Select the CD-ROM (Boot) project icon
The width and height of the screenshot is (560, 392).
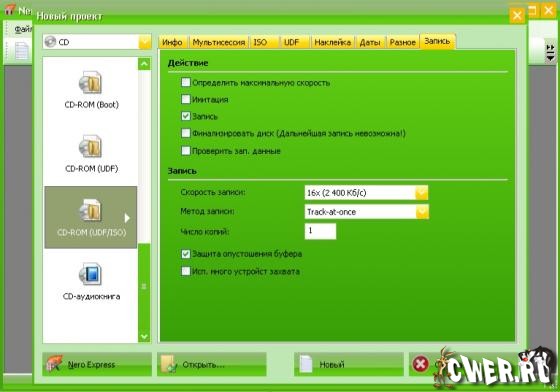click(91, 83)
